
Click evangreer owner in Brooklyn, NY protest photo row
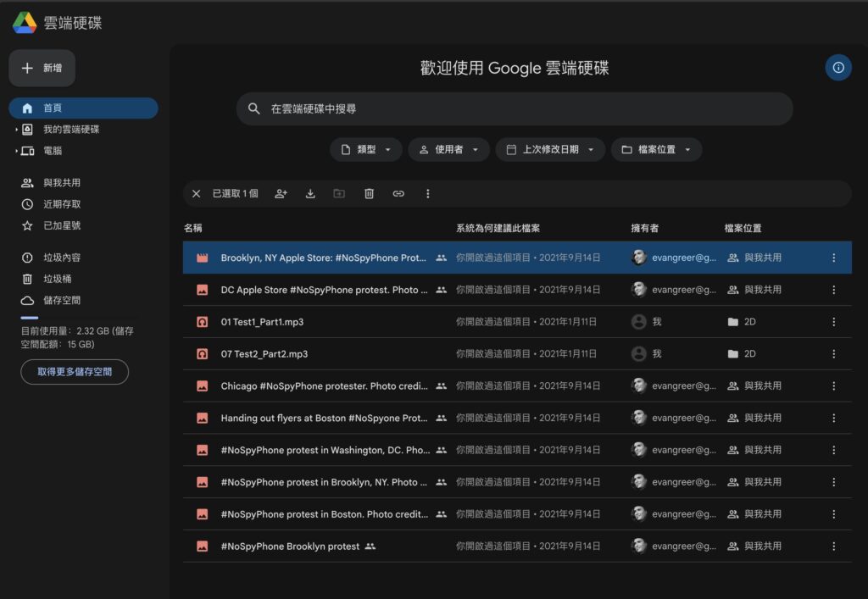click(x=674, y=482)
